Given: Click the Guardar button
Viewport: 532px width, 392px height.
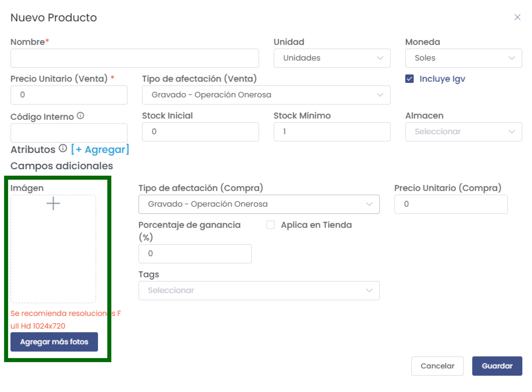Looking at the screenshot, I should (497, 366).
